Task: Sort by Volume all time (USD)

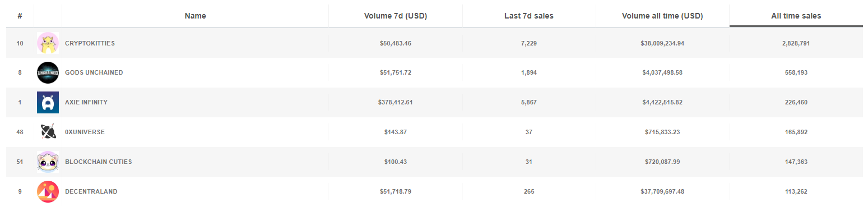Action: [662, 16]
